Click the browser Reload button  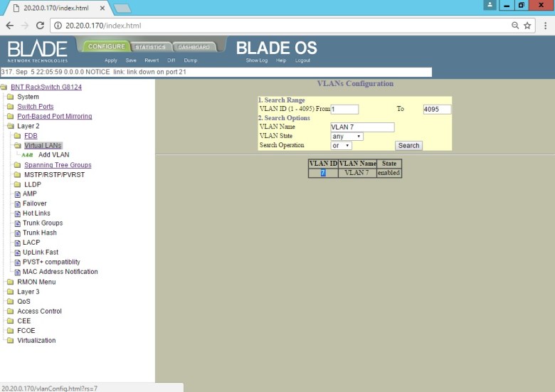40,26
